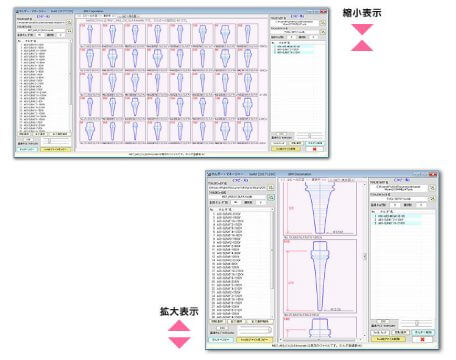The height and width of the screenshot is (360, 456).
Task: Click top enlarged holder drawing in lower window
Action: pos(320,209)
